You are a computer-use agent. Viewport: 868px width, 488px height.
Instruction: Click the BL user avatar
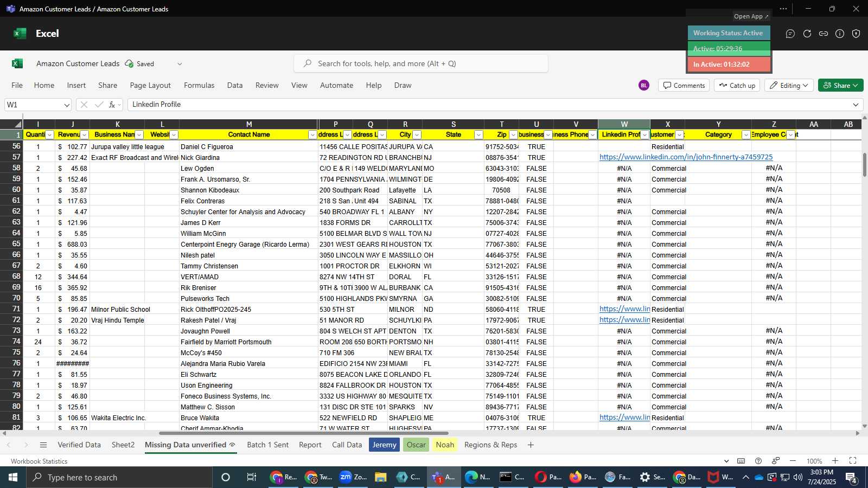coord(644,86)
